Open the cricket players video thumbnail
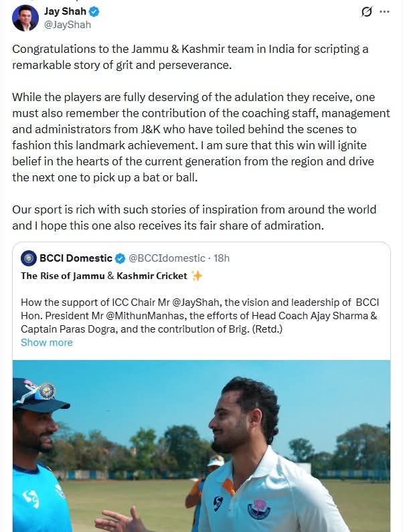Image resolution: width=403 pixels, height=532 pixels. click(x=201, y=445)
